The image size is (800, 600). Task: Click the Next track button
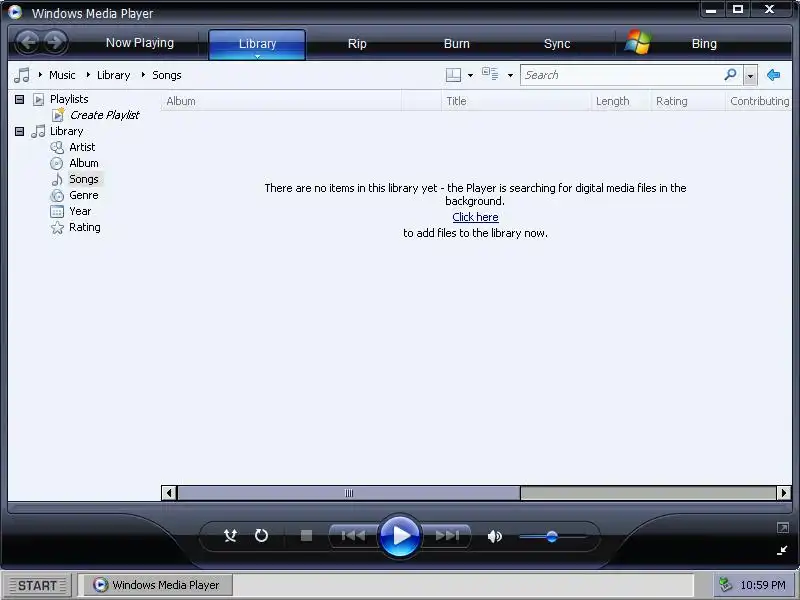pos(447,535)
